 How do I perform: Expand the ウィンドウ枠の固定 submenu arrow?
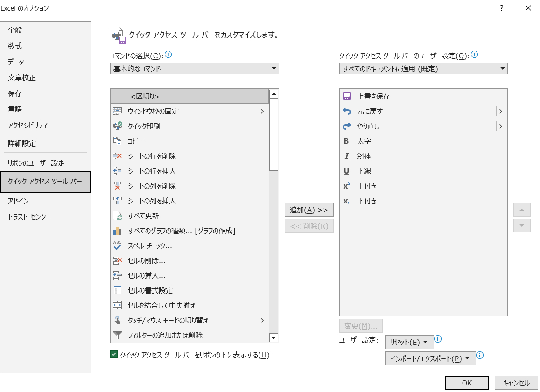point(262,111)
